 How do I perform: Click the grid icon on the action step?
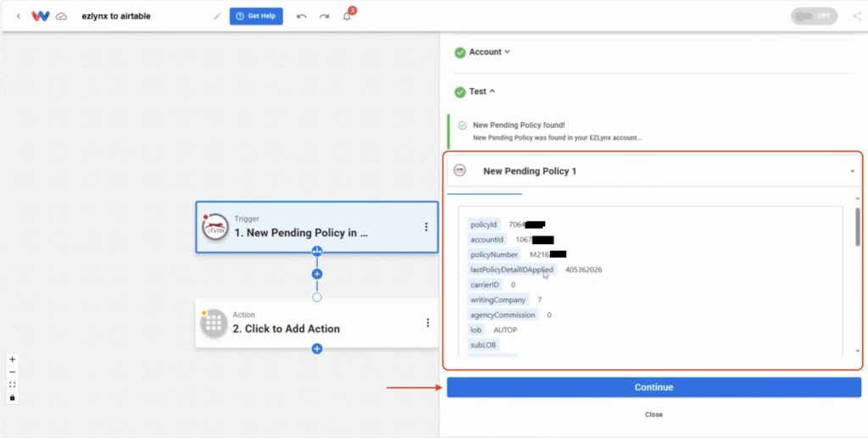tap(214, 323)
